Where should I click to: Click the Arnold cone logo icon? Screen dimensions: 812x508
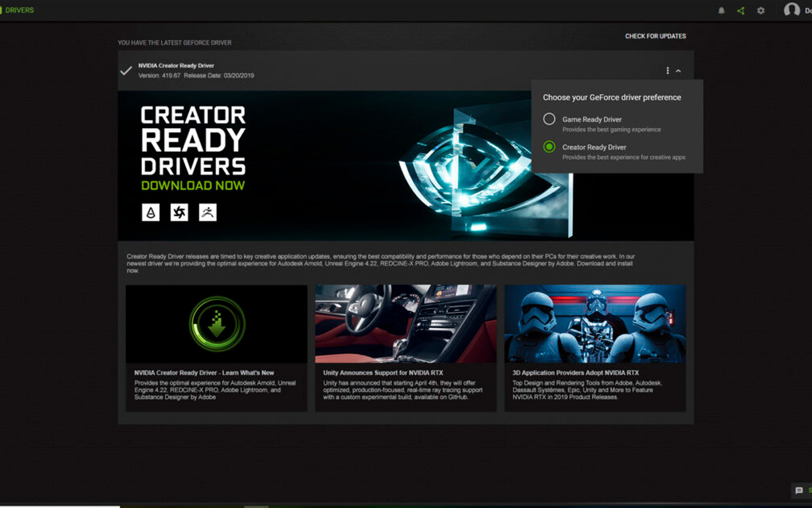[150, 213]
